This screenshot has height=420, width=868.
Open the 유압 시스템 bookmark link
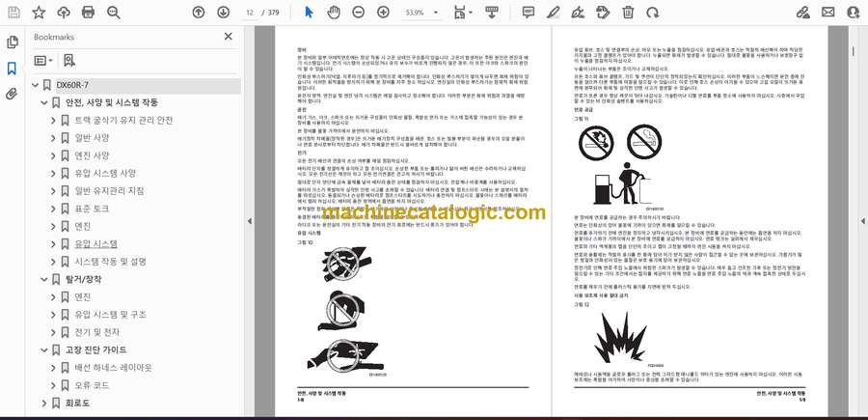point(95,244)
